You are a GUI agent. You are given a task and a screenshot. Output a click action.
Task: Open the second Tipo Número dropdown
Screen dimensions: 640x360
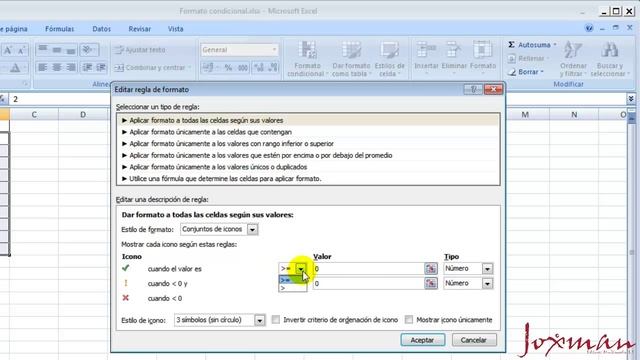[487, 283]
